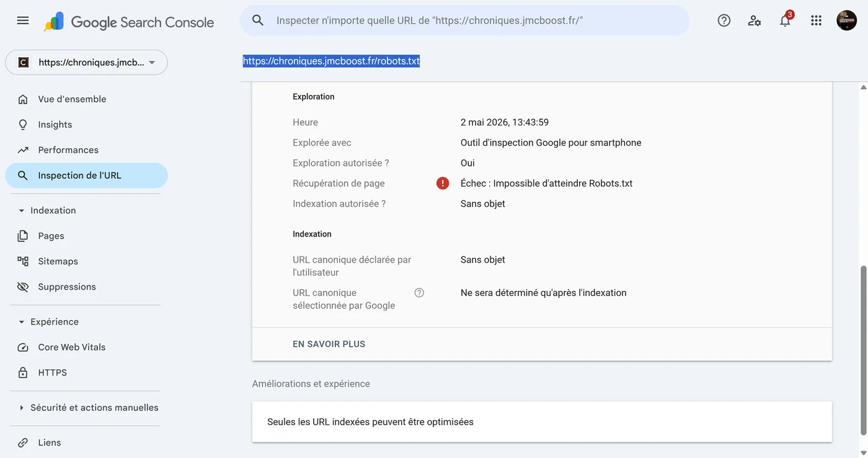
Task: Click the Core Web Vitals gauge icon
Action: click(23, 348)
